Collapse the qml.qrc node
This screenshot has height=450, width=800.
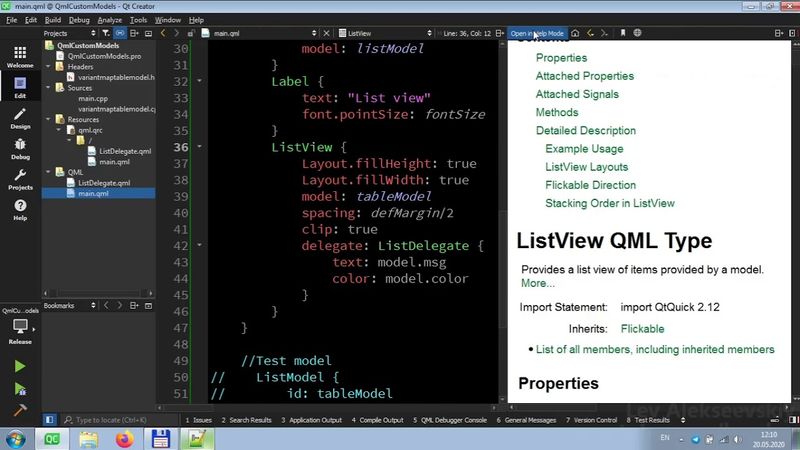59,130
